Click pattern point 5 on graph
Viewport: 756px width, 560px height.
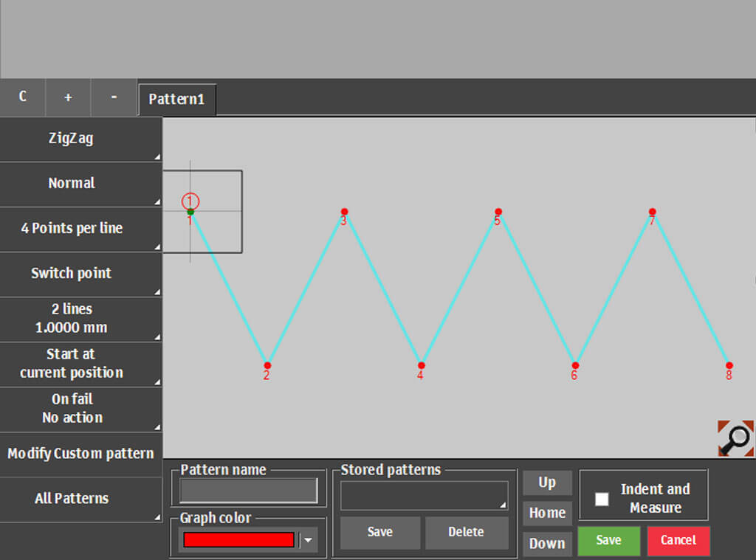tap(498, 212)
